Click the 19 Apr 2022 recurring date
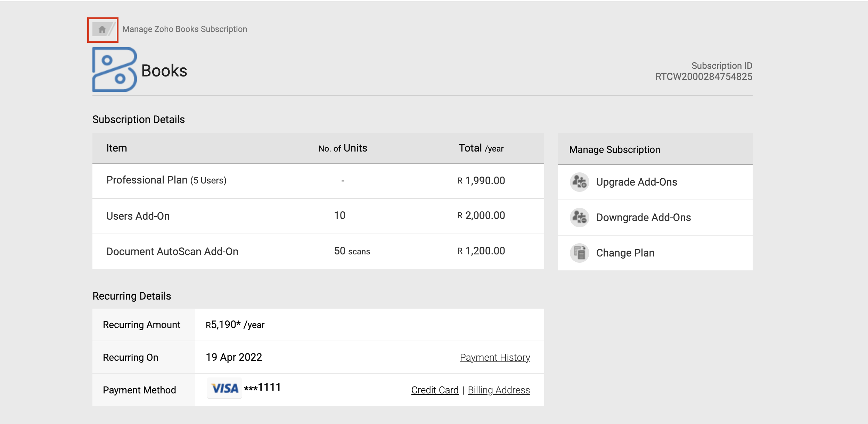 234,357
